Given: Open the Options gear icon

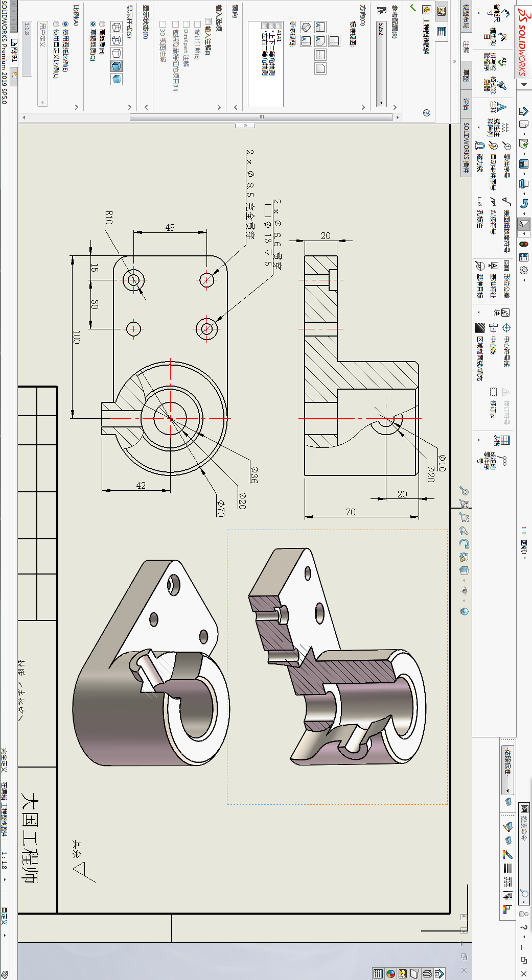Looking at the screenshot, I should click(524, 270).
